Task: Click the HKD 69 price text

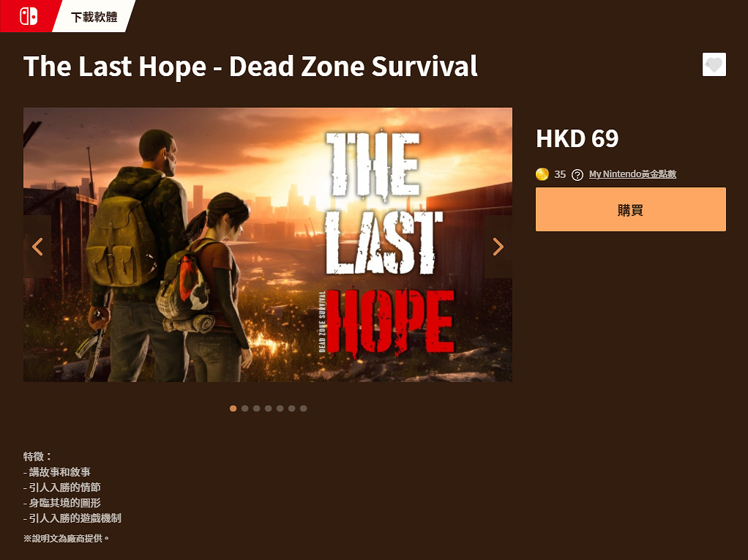Action: (x=577, y=139)
